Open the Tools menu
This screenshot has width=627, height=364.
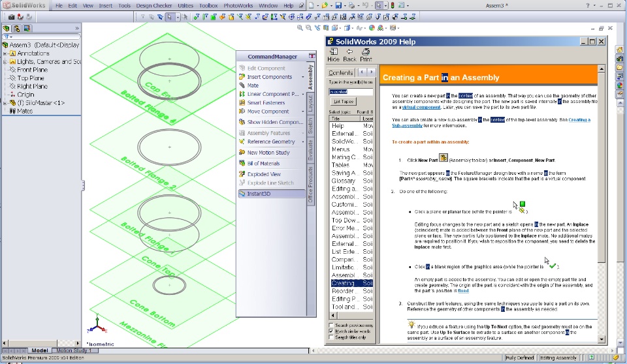[x=124, y=6]
